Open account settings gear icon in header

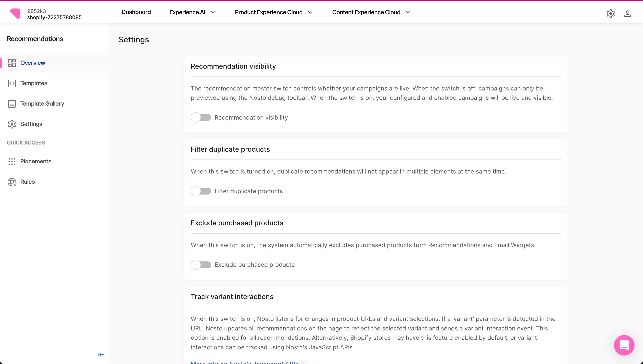[610, 14]
